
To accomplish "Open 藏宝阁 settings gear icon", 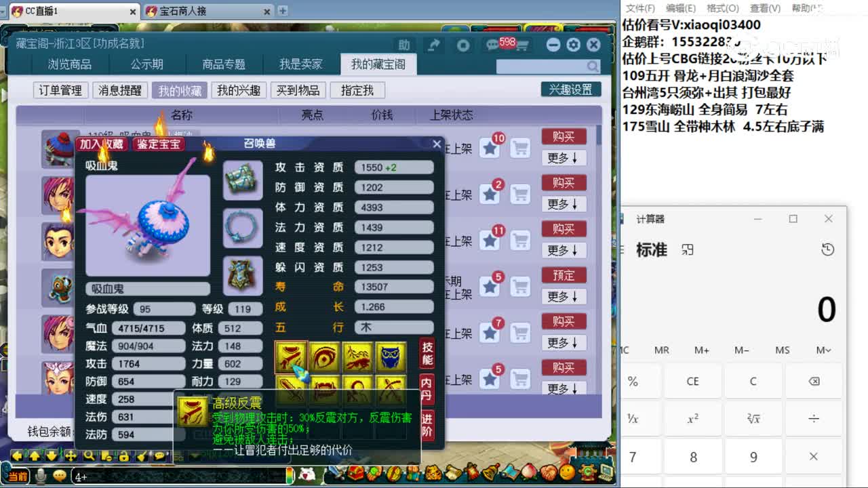I will click(574, 45).
